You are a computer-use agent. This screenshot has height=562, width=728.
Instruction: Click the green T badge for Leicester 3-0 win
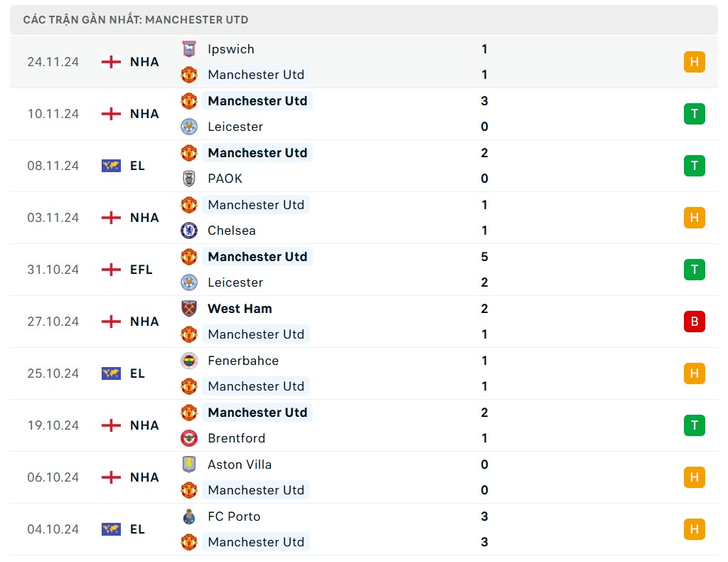tap(694, 114)
